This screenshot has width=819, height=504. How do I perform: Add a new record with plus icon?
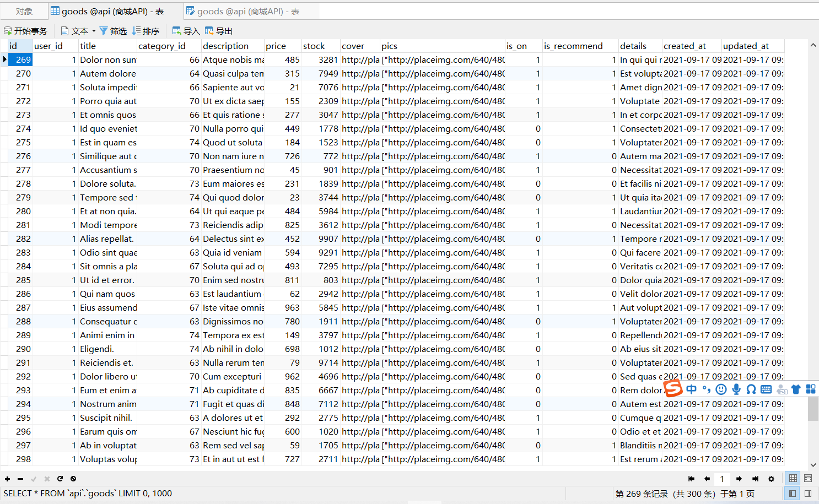[x=7, y=479]
